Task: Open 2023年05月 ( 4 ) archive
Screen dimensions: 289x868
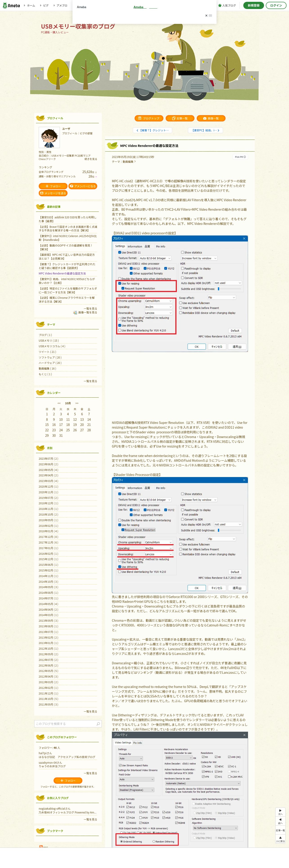Action: (x=48, y=470)
